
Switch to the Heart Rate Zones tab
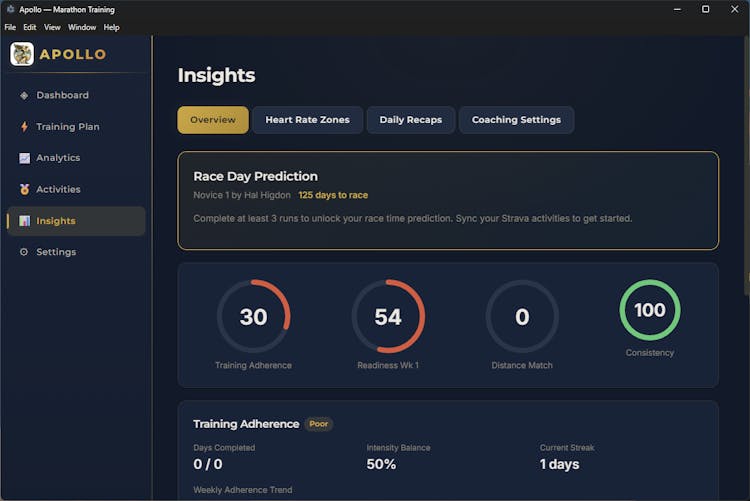[307, 120]
